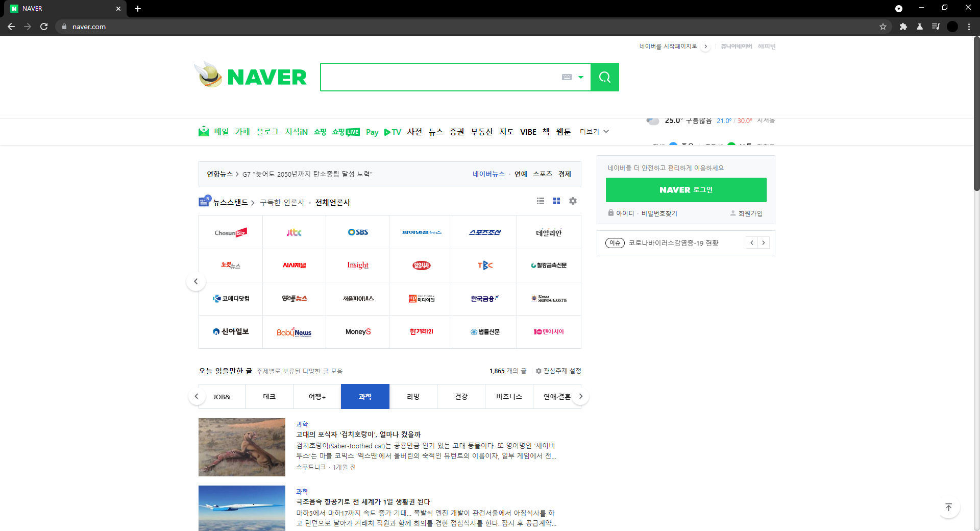Reload the page
980x531 pixels.
(44, 27)
